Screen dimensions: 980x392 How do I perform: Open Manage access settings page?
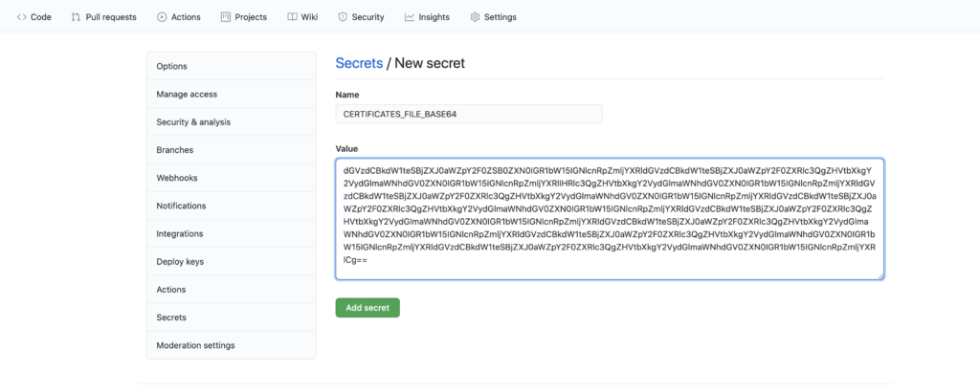click(x=232, y=95)
